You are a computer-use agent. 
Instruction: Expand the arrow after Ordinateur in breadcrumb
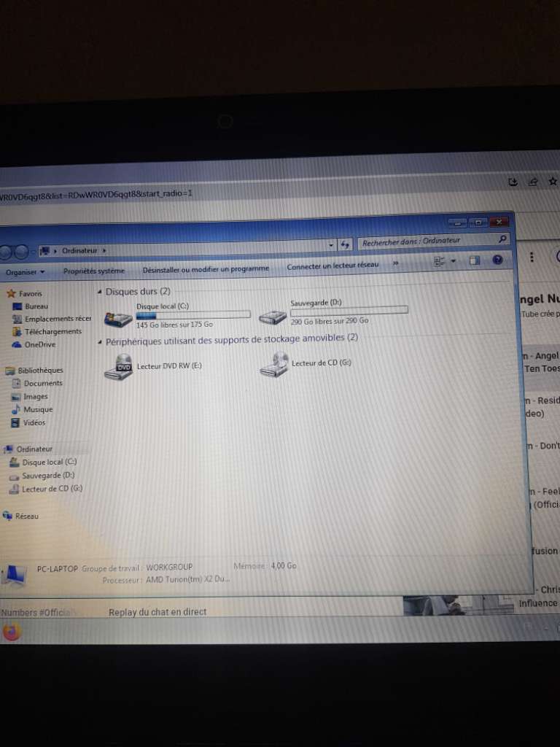[x=104, y=250]
